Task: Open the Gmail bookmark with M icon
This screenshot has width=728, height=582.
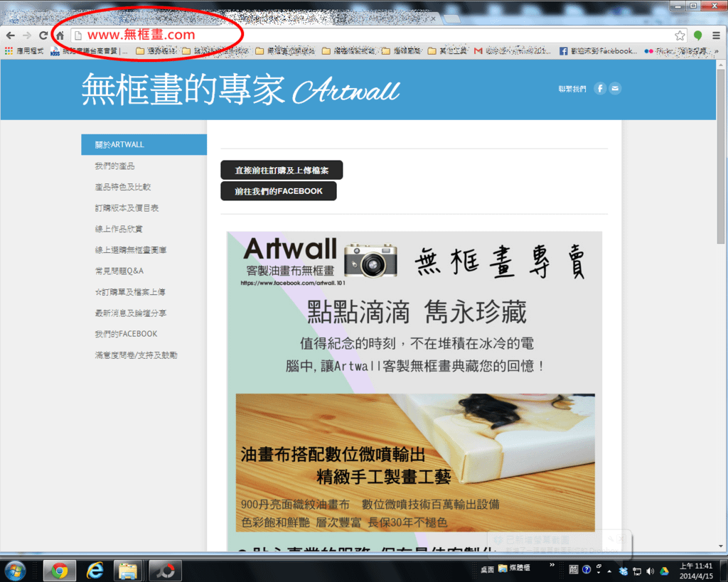Action: pyautogui.click(x=512, y=51)
